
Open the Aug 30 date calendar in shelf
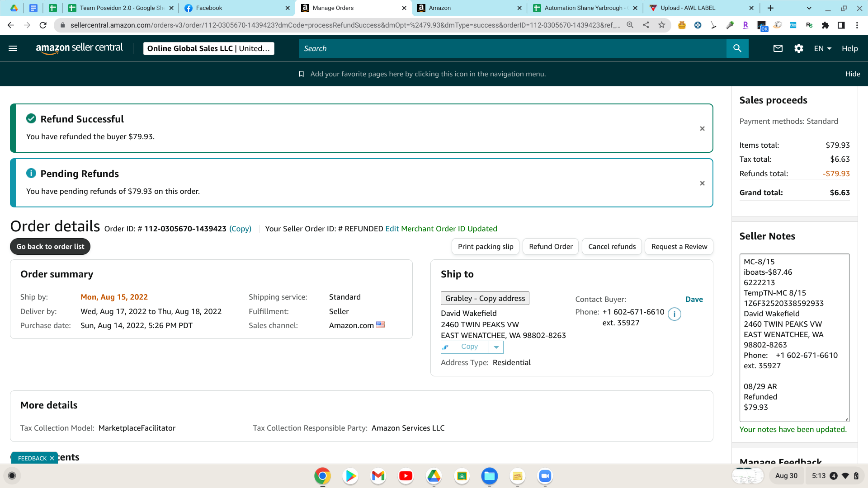pyautogui.click(x=786, y=476)
